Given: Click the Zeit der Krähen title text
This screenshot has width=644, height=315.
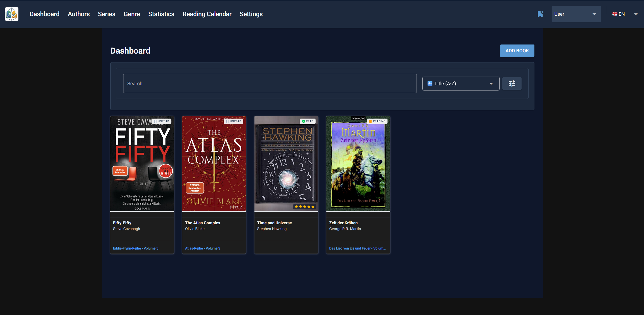Looking at the screenshot, I should point(343,223).
